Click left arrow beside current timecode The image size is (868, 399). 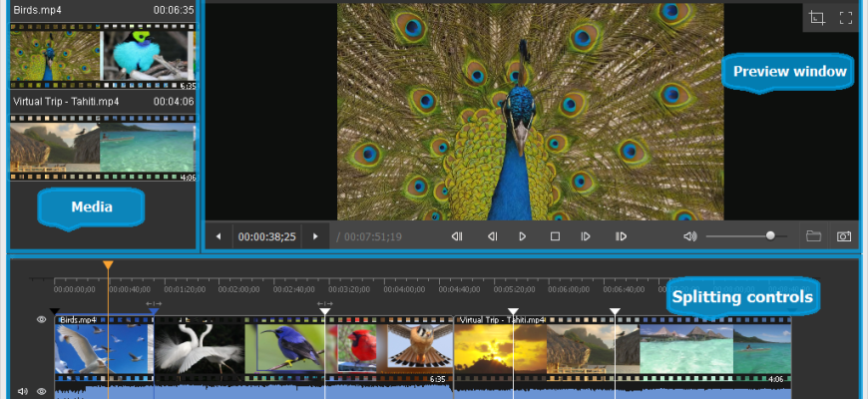tap(218, 236)
